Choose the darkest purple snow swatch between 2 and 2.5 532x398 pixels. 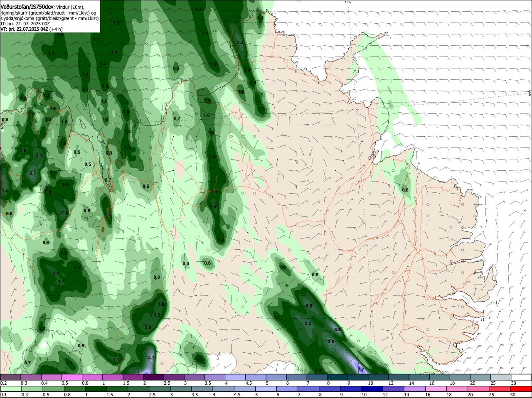(x=153, y=377)
